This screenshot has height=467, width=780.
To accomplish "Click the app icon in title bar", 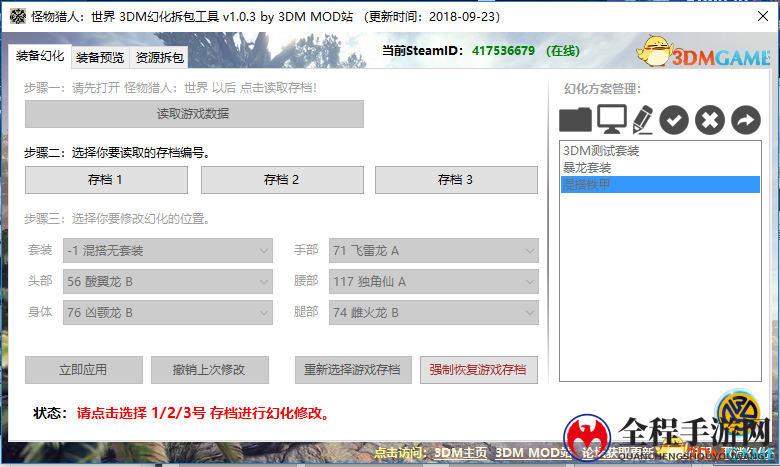I will (x=17, y=16).
